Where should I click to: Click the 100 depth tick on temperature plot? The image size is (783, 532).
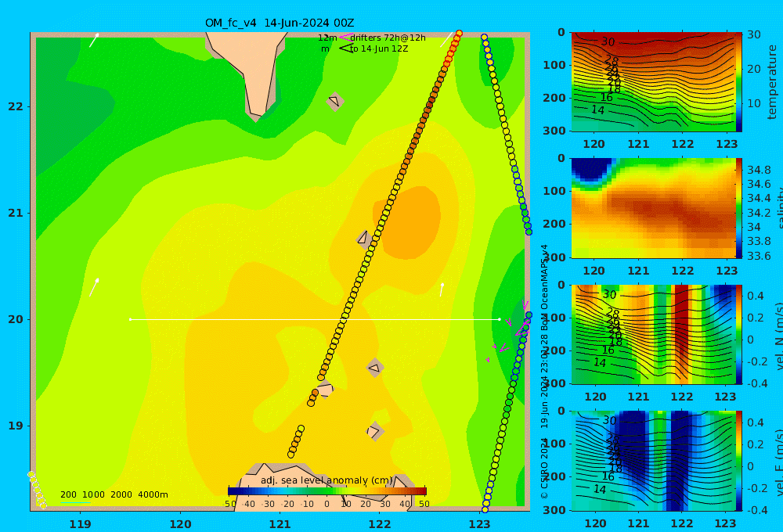tap(554, 65)
